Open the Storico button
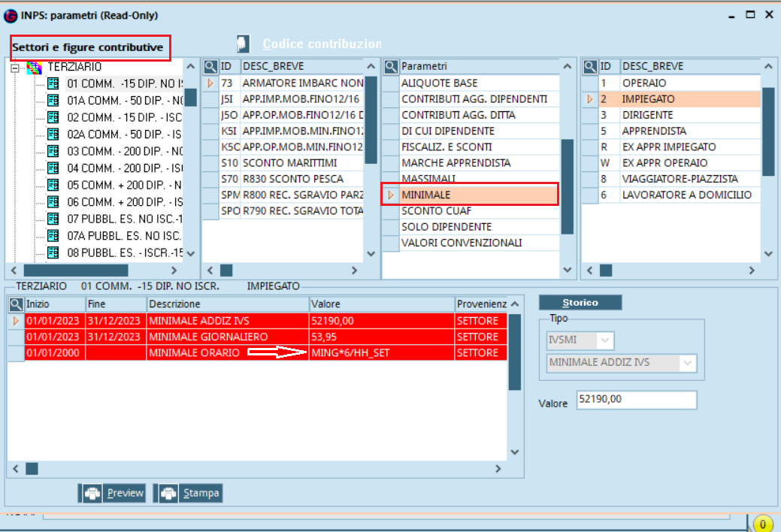781x532 pixels. click(580, 302)
